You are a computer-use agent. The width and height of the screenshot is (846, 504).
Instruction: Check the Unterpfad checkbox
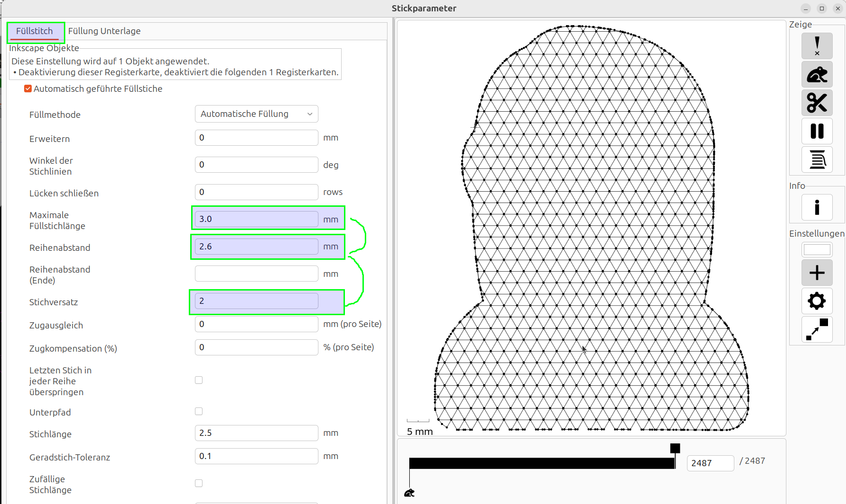tap(199, 412)
